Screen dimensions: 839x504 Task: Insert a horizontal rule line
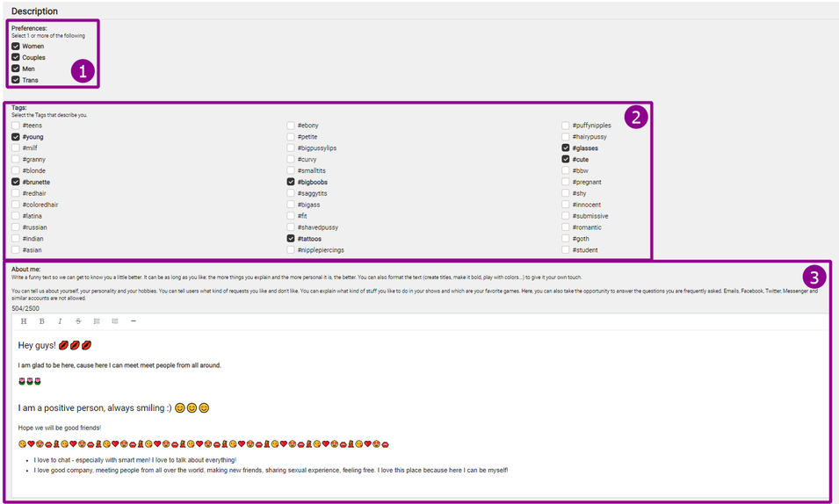point(134,321)
